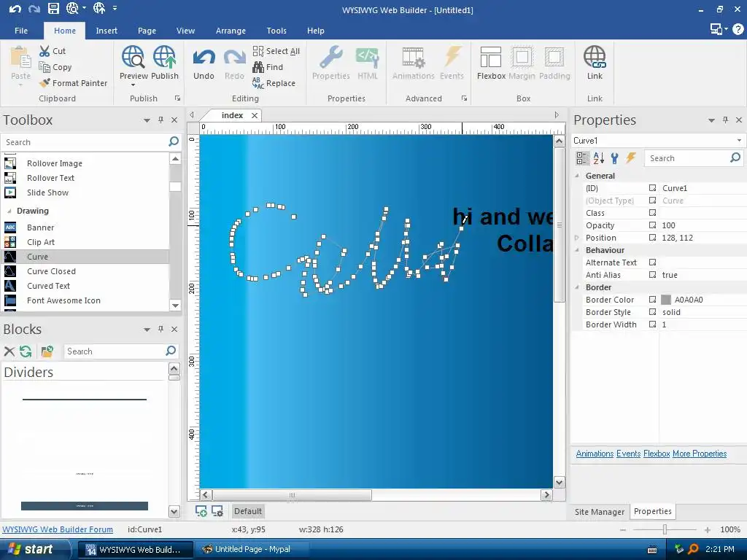The image size is (747, 560).
Task: Expand the Position property
Action: point(577,238)
